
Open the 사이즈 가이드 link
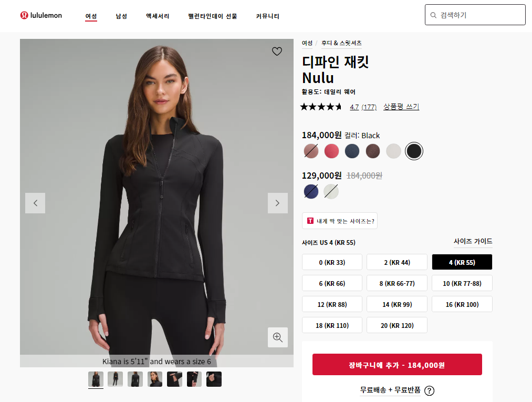pyautogui.click(x=473, y=241)
